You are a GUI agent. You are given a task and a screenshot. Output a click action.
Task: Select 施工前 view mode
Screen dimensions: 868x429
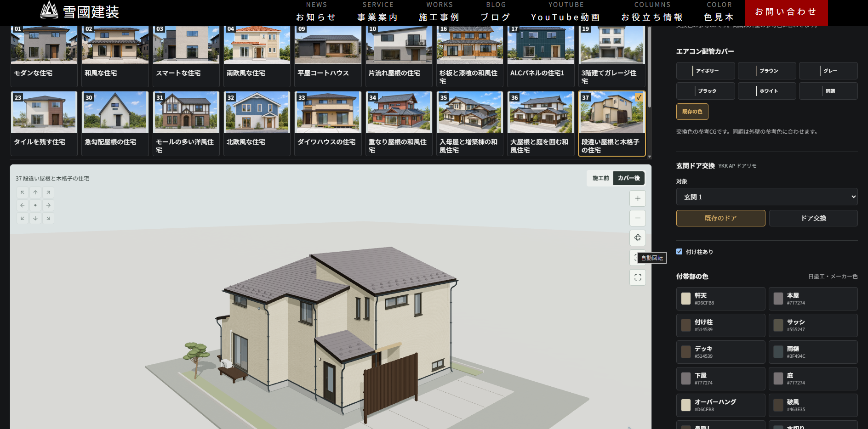[600, 178]
